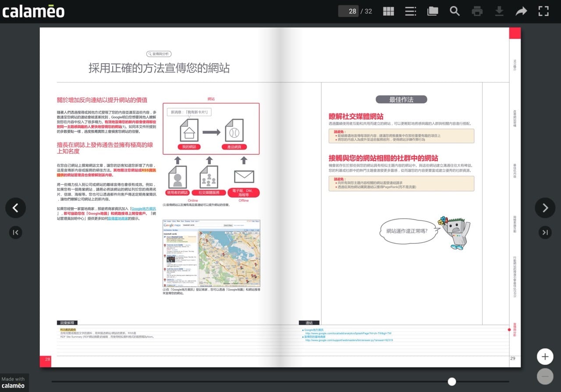Click the heading '接觸與您的網站相關的社群中的網站'
Viewport: 561px width, 392px height.
pyautogui.click(x=383, y=158)
